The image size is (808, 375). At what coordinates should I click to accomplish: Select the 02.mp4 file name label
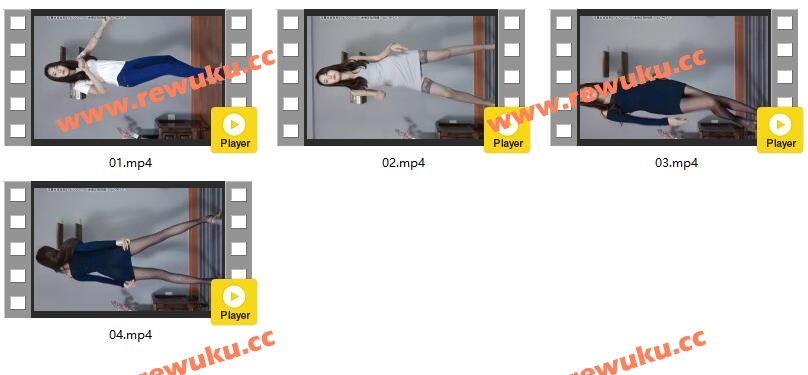(x=403, y=163)
